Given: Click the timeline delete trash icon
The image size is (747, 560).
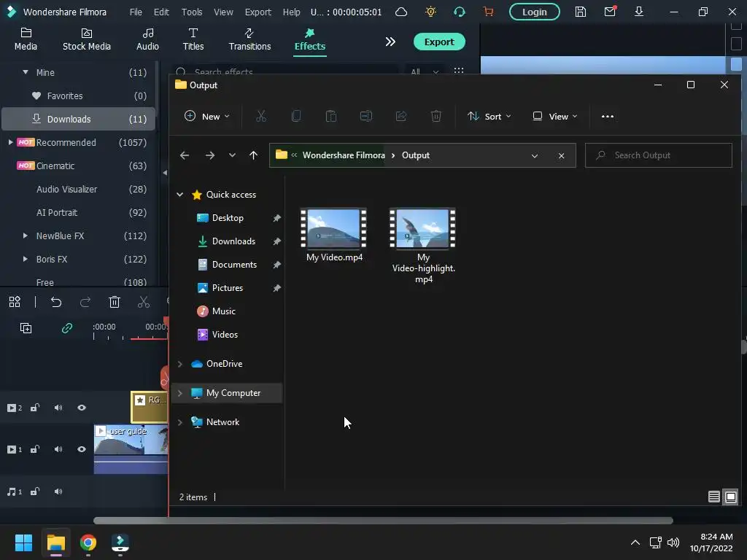Looking at the screenshot, I should coord(115,302).
